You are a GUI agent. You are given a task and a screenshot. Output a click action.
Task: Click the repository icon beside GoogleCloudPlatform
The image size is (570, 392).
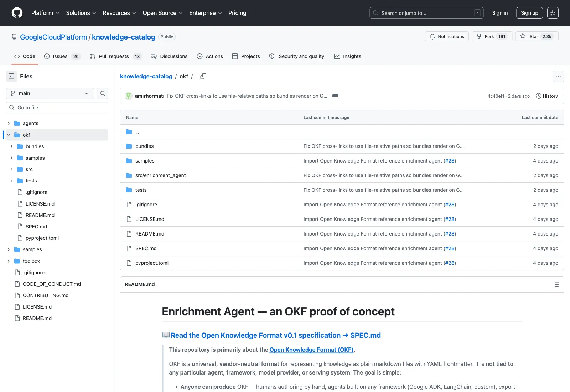14,37
